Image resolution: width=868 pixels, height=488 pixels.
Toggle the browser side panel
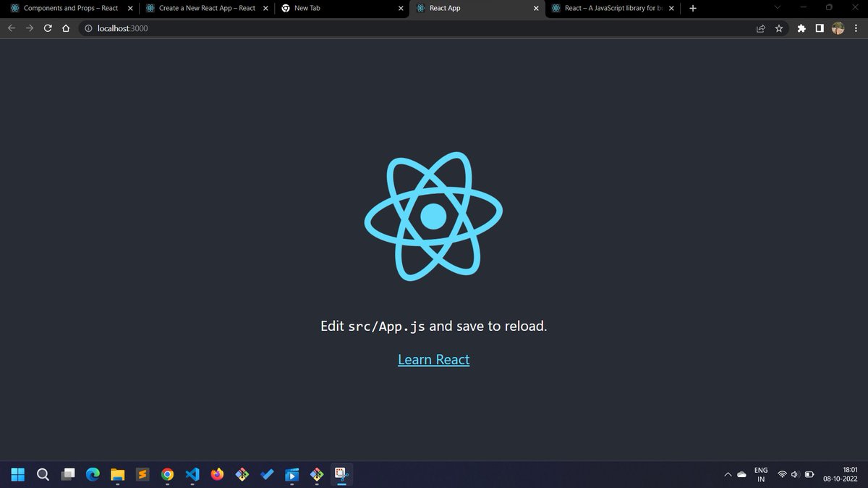click(x=820, y=29)
